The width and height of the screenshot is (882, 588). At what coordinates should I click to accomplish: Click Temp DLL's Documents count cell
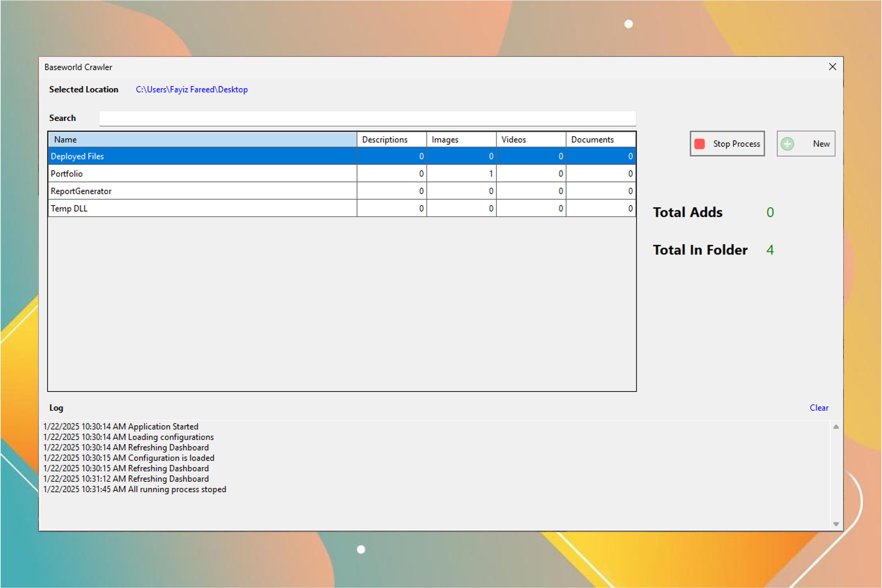click(601, 208)
